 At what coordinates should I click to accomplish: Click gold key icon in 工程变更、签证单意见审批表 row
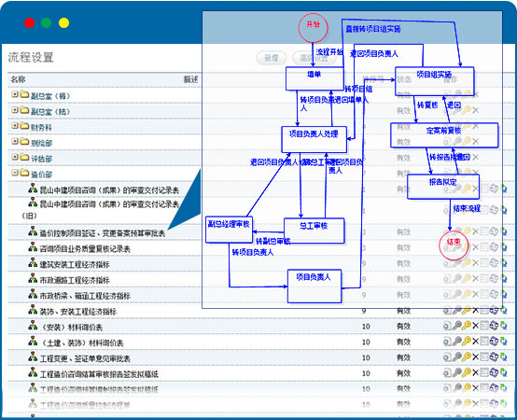click(x=466, y=357)
